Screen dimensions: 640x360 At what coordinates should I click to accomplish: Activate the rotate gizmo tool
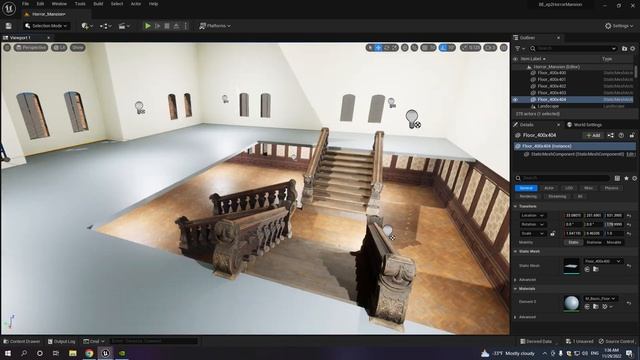(x=387, y=48)
